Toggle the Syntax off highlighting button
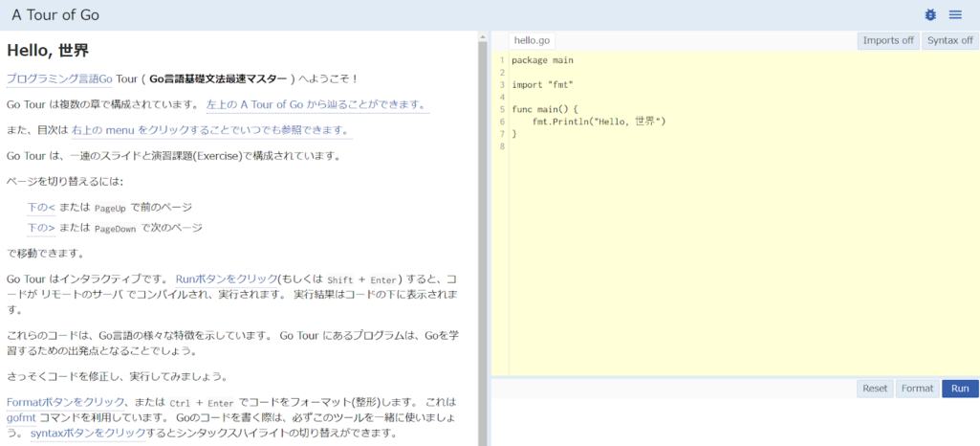Viewport: 980px width, 446px height. pyautogui.click(x=950, y=40)
